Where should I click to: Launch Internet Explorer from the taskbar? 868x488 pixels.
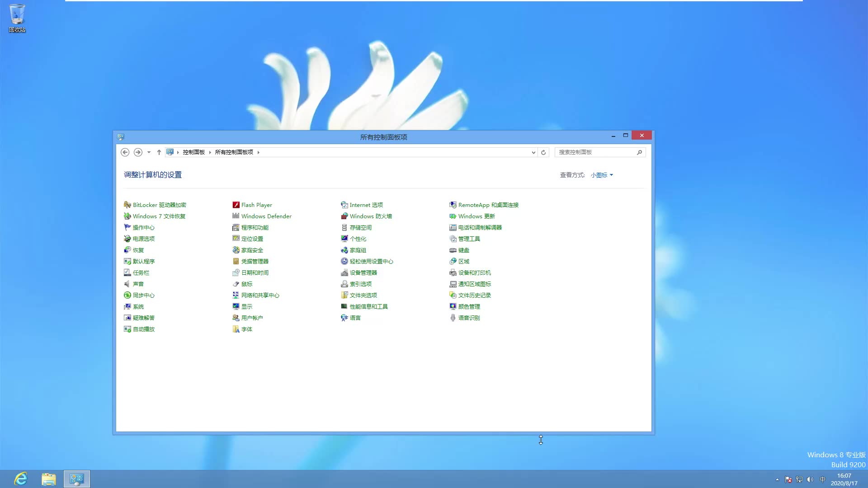click(20, 479)
